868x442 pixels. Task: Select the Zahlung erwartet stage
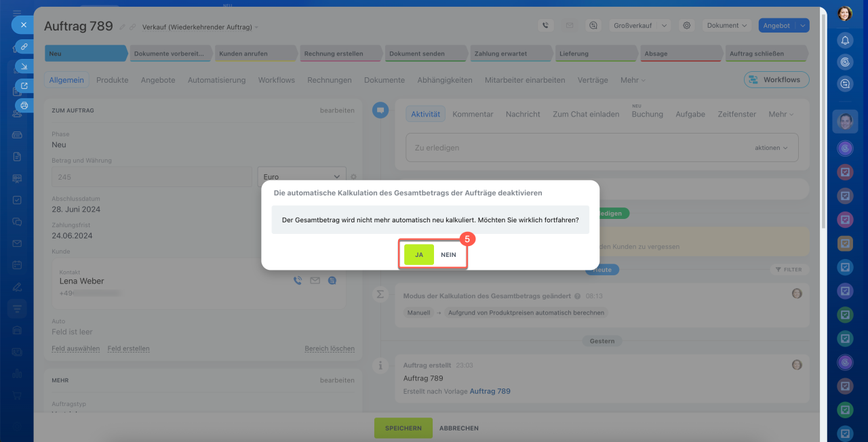coord(512,54)
